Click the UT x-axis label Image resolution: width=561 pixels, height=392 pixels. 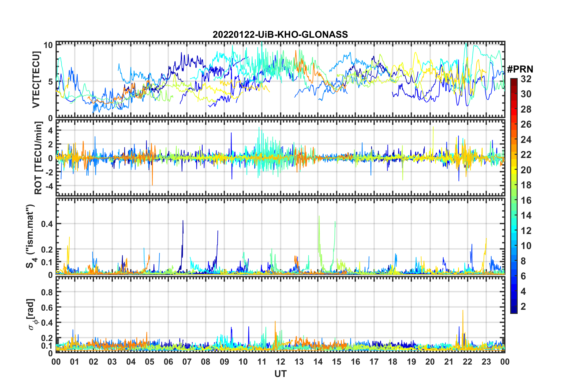click(280, 374)
